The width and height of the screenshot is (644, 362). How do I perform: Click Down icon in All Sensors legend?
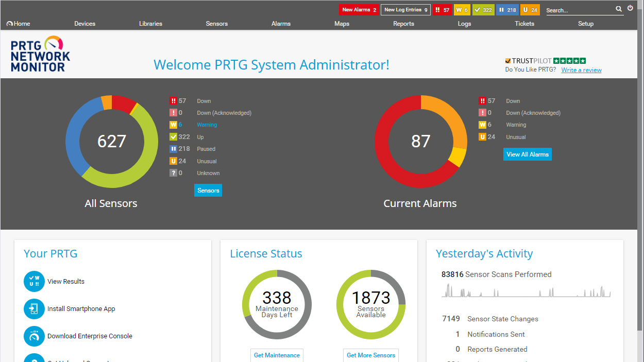pyautogui.click(x=173, y=101)
